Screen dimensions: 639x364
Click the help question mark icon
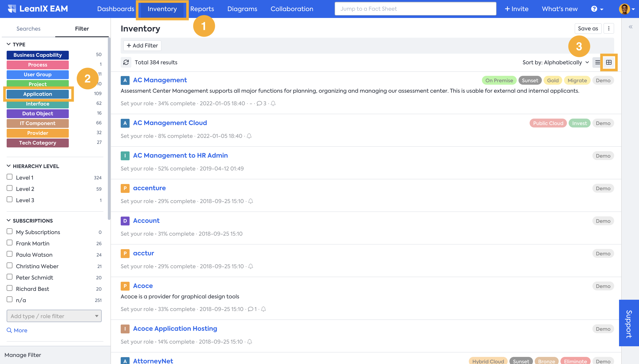tap(594, 9)
